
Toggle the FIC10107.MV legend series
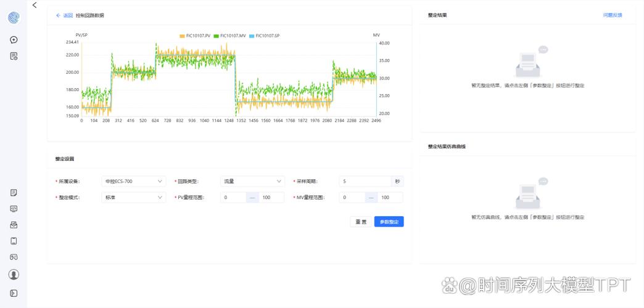[x=229, y=36]
